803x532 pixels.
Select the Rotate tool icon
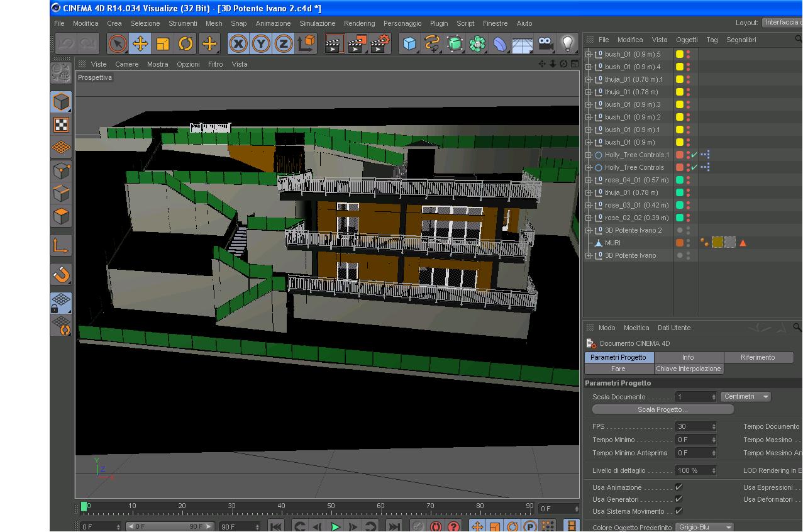[x=186, y=43]
